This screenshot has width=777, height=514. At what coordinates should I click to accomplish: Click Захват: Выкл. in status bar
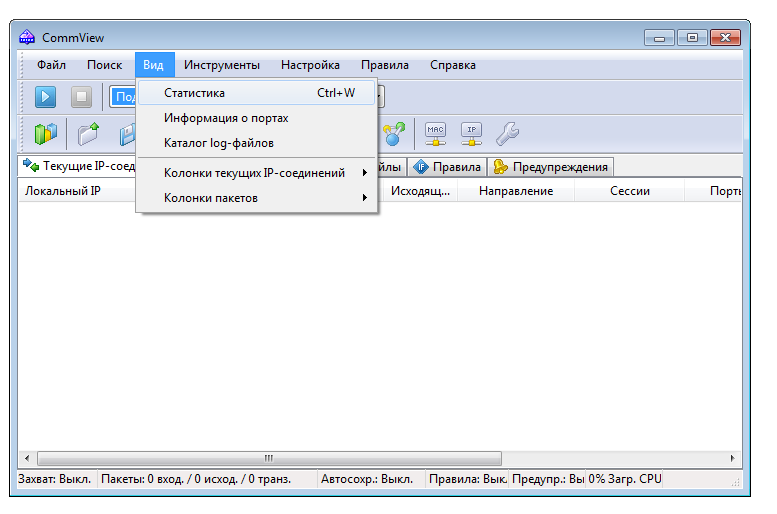[x=55, y=479]
